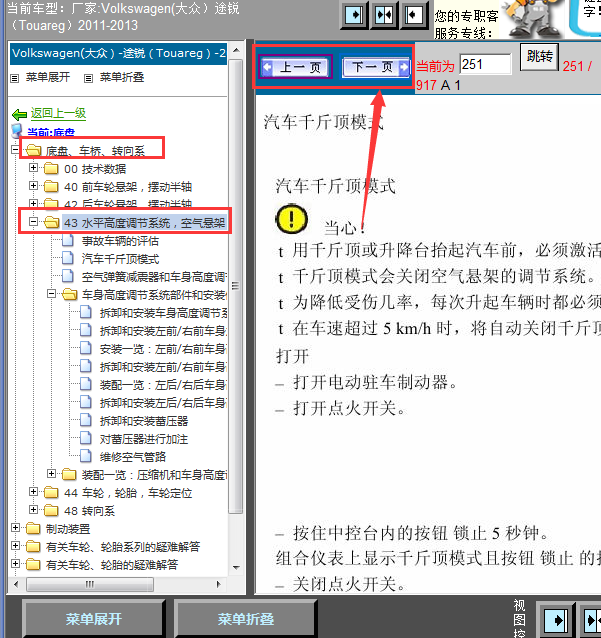Click the 跳转 jump button
This screenshot has width=601, height=638.
pyautogui.click(x=539, y=57)
